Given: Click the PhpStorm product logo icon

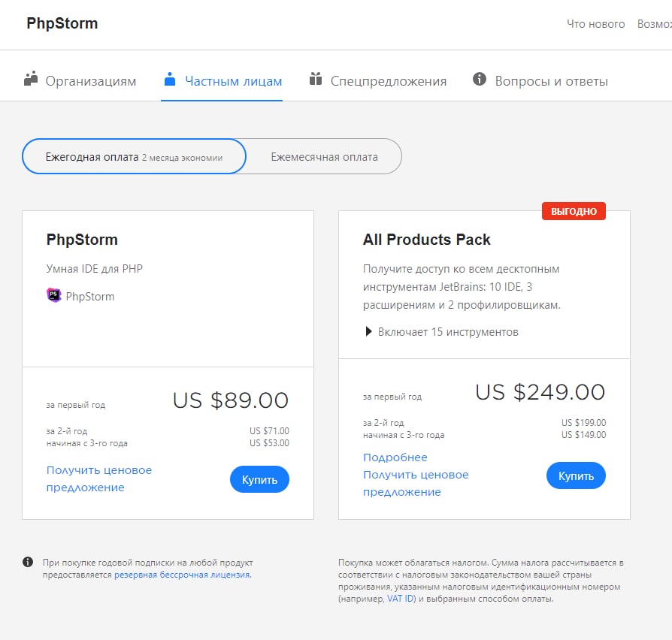Looking at the screenshot, I should pos(54,295).
